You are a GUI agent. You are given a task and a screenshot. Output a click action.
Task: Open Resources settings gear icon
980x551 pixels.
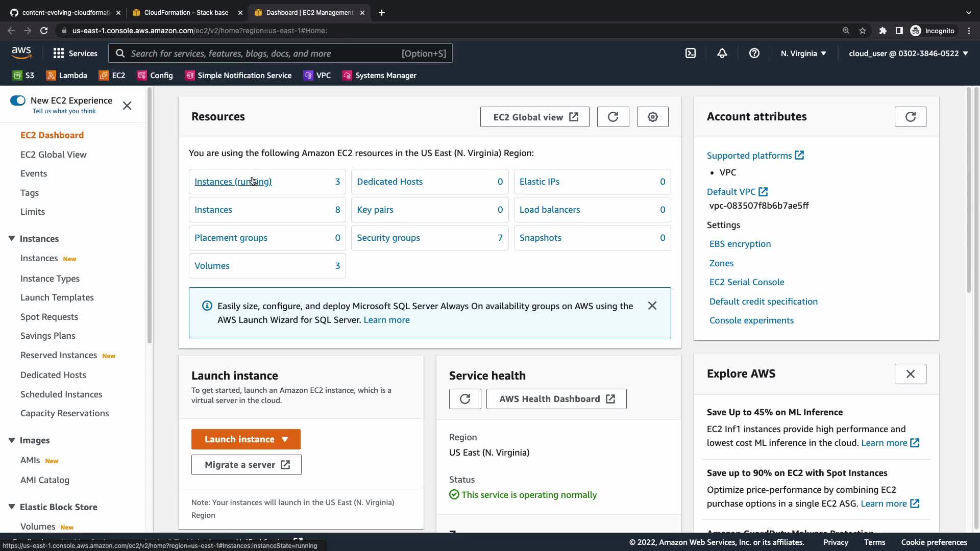point(652,117)
